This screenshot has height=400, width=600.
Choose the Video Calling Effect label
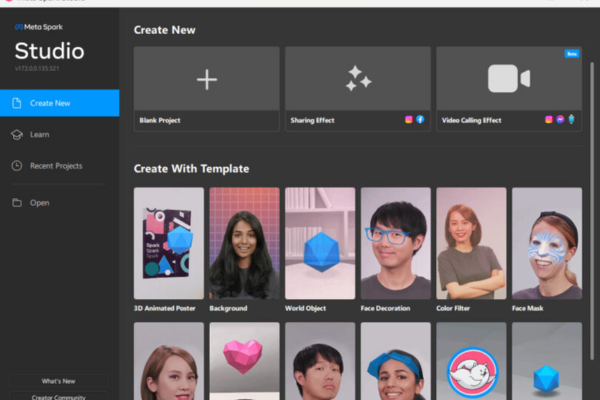pos(471,120)
